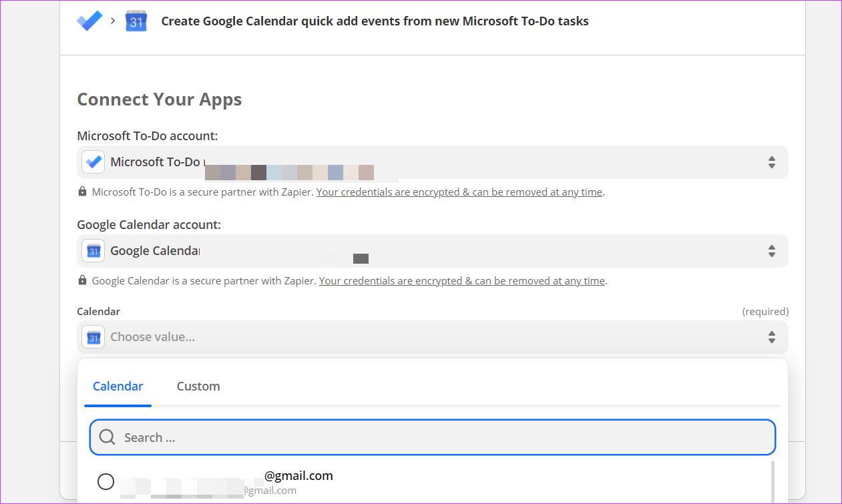842x504 pixels.
Task: Open the Microsoft To-Do credentials removal link
Action: point(459,192)
